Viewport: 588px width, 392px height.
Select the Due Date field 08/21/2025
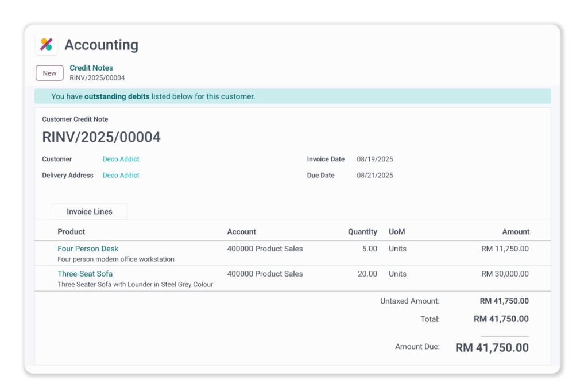coord(375,175)
